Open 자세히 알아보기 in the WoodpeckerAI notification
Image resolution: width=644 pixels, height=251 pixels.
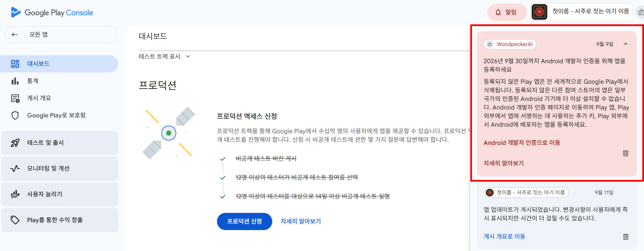point(504,163)
